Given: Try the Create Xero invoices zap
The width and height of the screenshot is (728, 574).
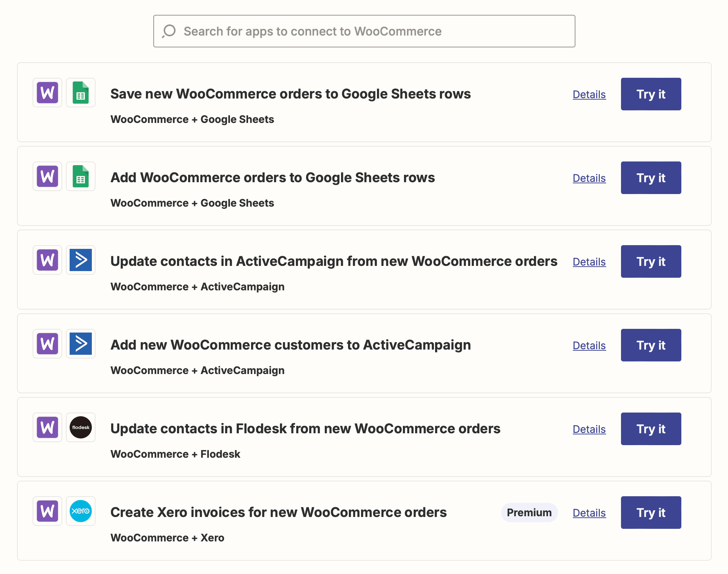Looking at the screenshot, I should [651, 513].
